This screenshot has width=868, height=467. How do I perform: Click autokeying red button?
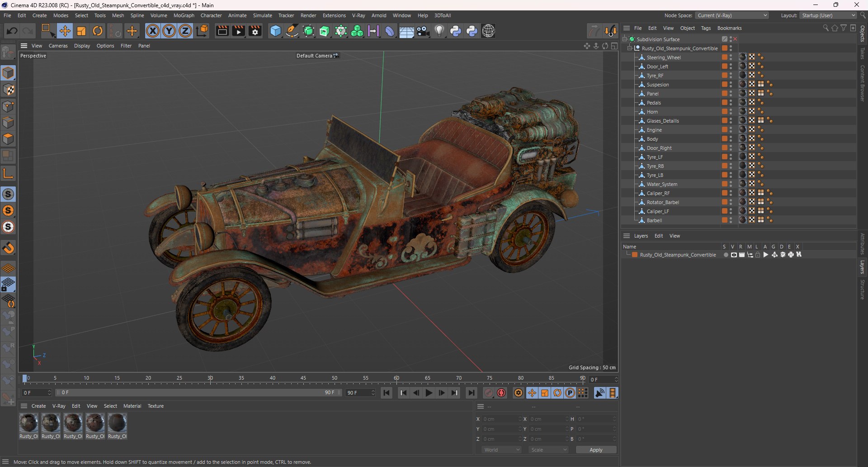pos(501,393)
